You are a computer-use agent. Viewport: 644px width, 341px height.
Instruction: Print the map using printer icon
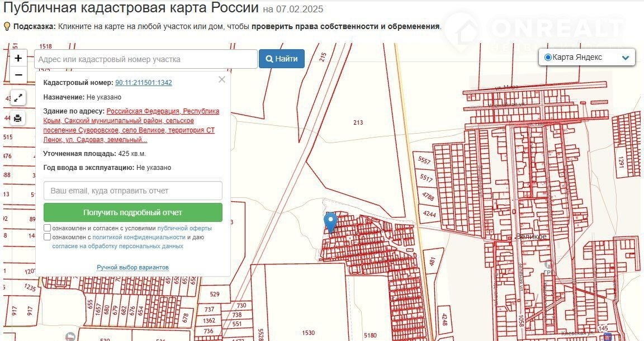pyautogui.click(x=18, y=119)
